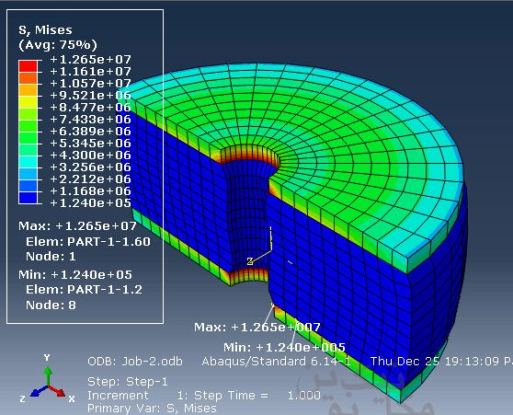513x415 pixels.
Task: Click legend value +4.300e+06
Action: point(90,155)
